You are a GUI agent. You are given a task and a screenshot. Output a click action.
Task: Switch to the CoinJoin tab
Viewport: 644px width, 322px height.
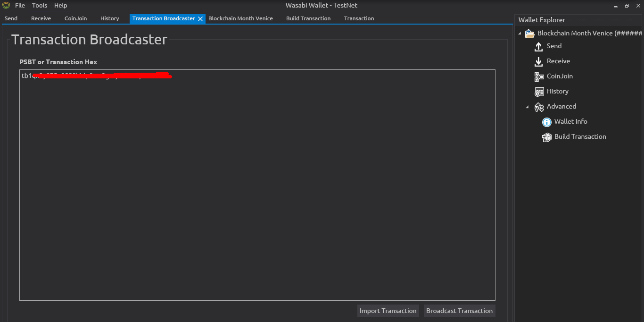(x=75, y=18)
